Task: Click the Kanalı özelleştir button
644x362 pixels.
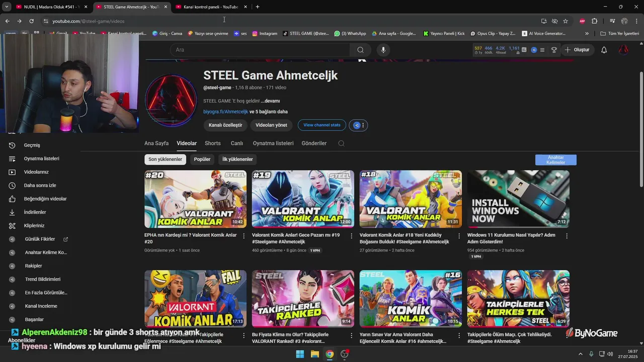Action: point(225,125)
